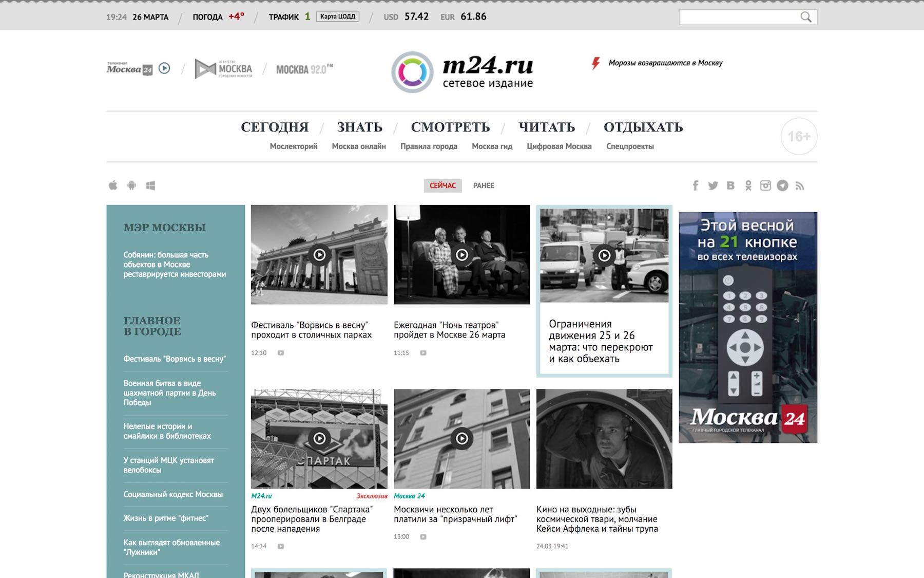Open the Telegram channel icon
Screen dimensions: 924x578
pos(782,185)
